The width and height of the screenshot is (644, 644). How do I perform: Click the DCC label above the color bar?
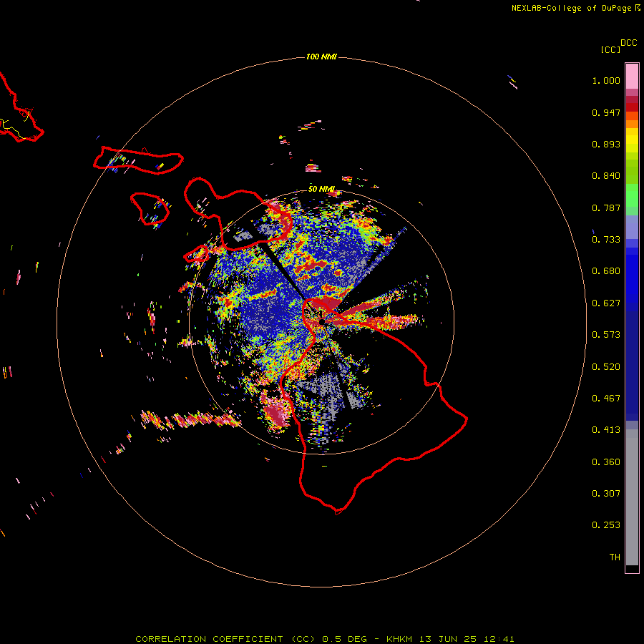[x=628, y=43]
